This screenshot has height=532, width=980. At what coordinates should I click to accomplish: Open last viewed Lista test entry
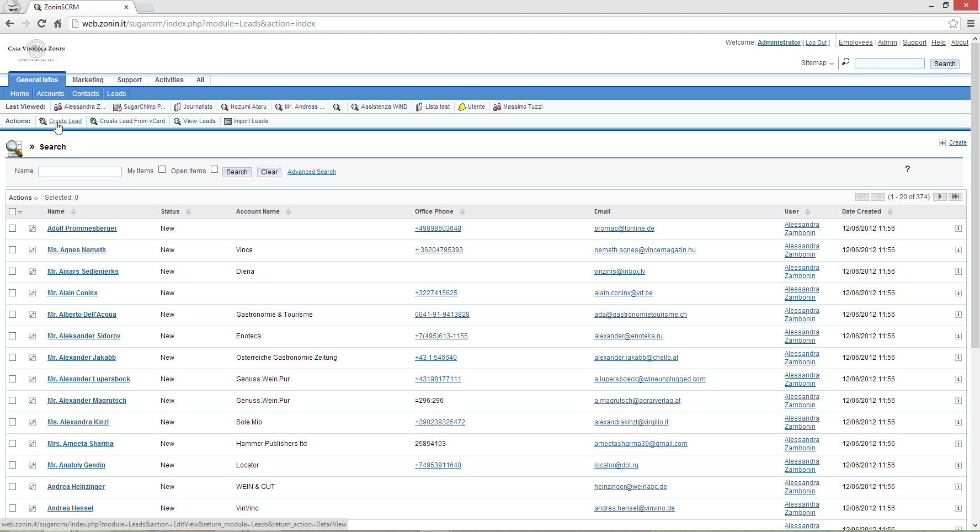click(x=433, y=107)
